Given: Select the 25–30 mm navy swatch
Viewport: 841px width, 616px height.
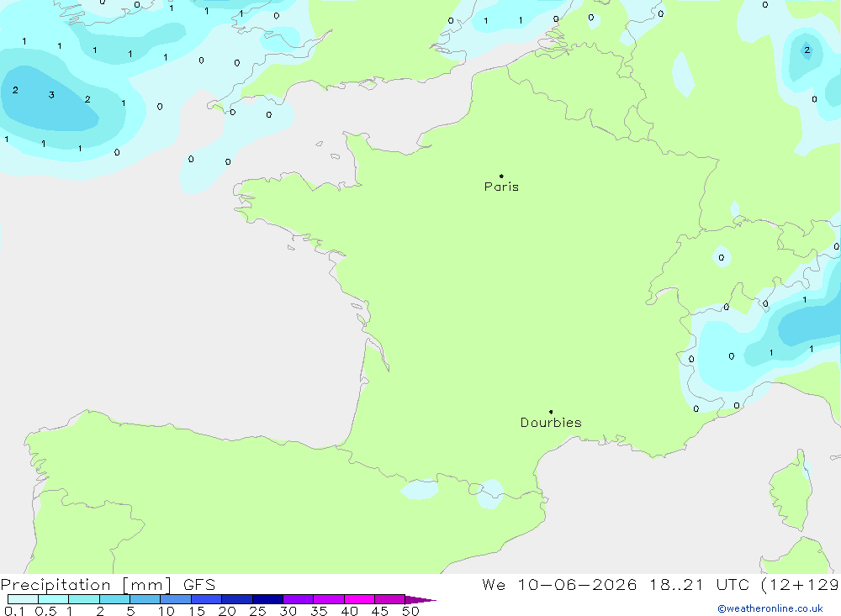Looking at the screenshot, I should coord(267,599).
